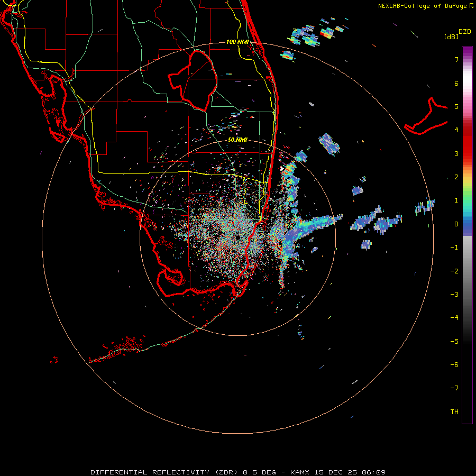Click the gray -2 dB band on color bar
476x476 pixels.
click(467, 271)
